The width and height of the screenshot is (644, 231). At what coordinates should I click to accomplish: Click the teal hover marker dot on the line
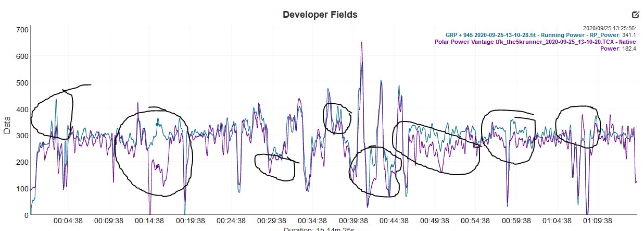[157, 125]
